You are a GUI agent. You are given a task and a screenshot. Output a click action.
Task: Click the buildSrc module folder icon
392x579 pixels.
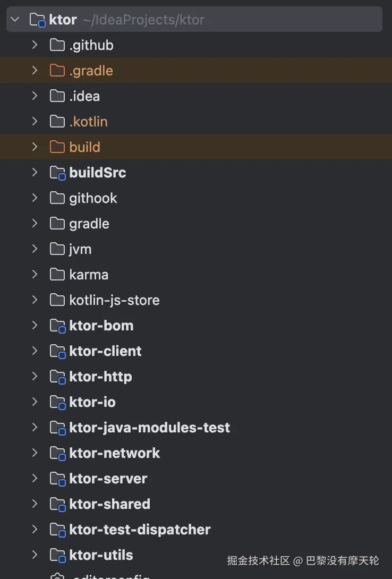click(57, 173)
